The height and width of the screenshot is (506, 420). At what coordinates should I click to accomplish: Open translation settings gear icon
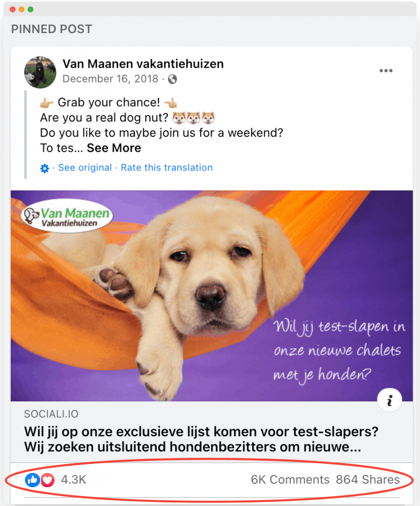coord(44,168)
